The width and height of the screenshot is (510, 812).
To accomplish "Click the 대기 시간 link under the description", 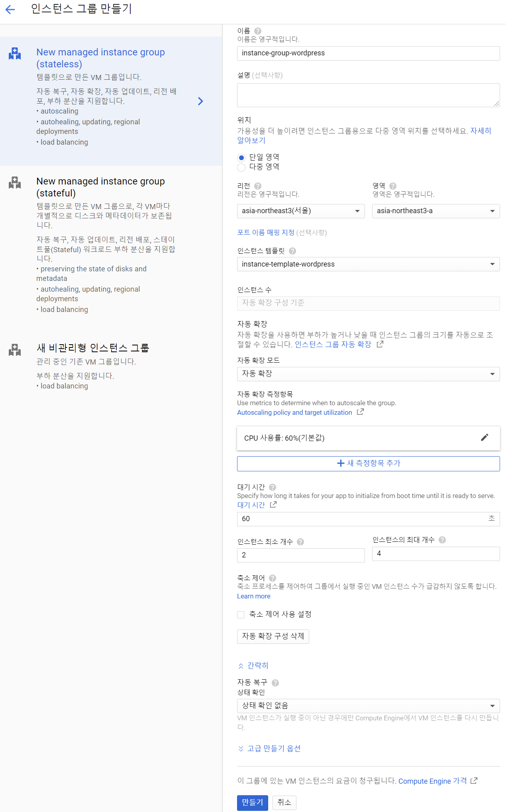I will click(x=251, y=505).
